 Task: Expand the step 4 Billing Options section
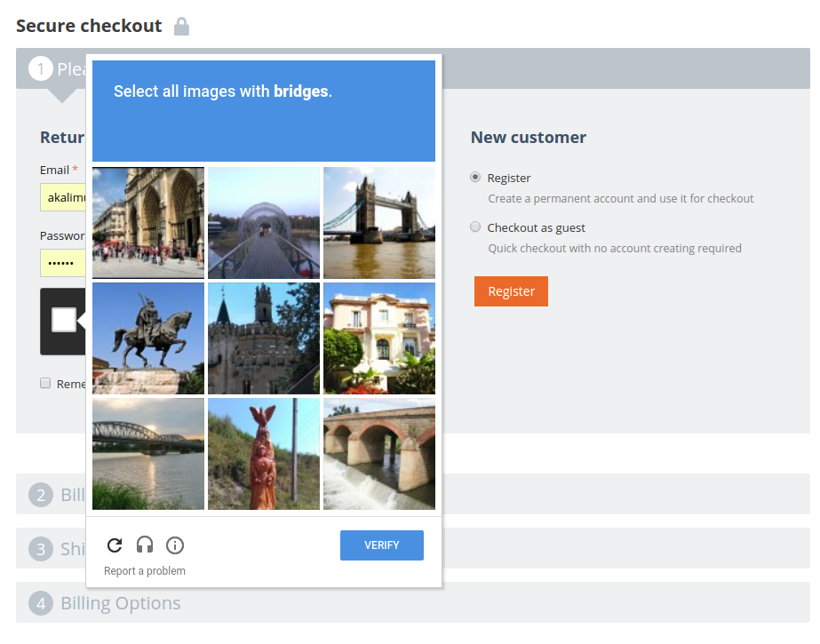[412, 603]
